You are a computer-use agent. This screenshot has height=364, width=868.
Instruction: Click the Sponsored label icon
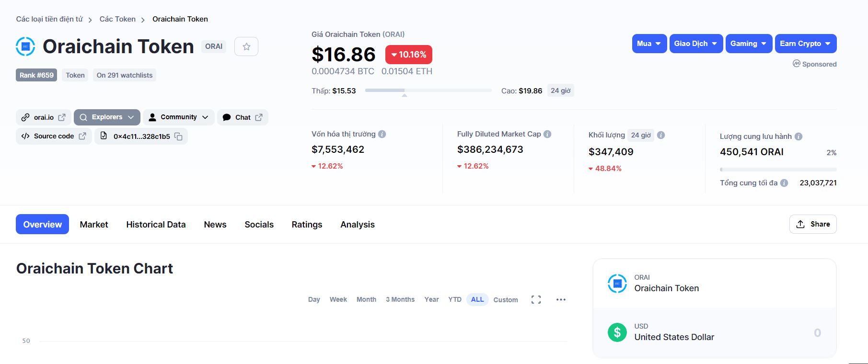coord(797,64)
